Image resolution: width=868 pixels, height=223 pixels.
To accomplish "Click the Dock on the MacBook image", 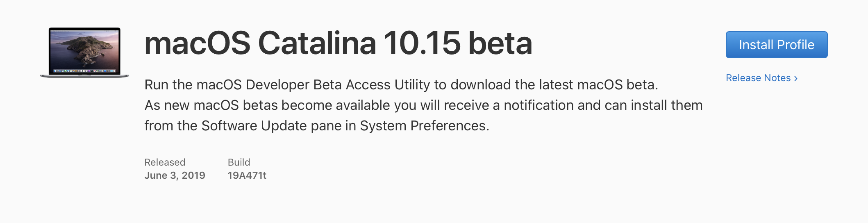I will (x=84, y=71).
